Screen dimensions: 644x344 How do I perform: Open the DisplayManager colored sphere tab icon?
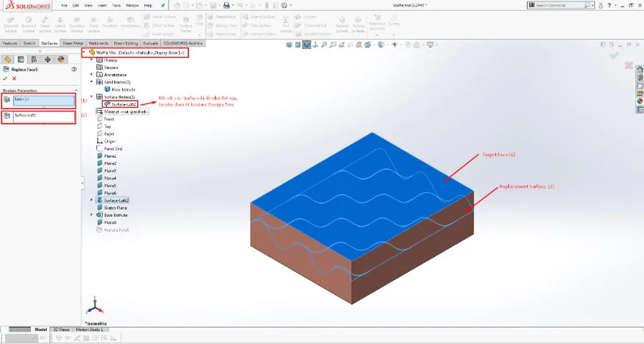pos(61,60)
